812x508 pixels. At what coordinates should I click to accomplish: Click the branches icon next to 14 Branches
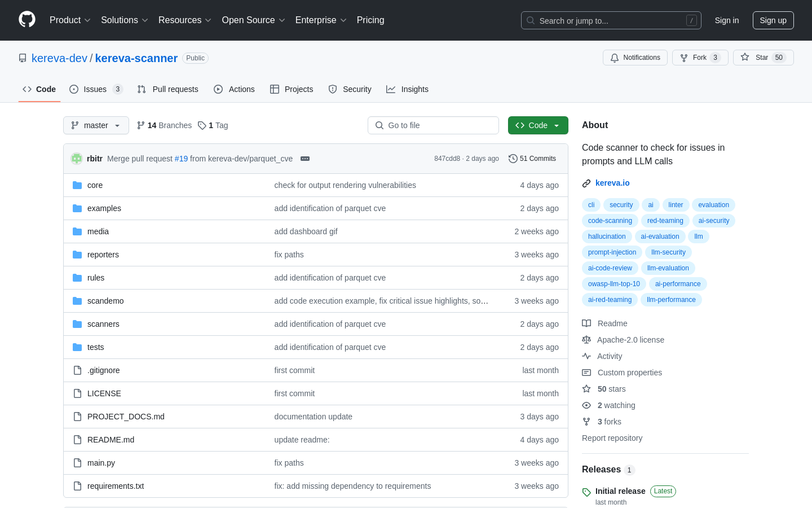[x=141, y=125]
